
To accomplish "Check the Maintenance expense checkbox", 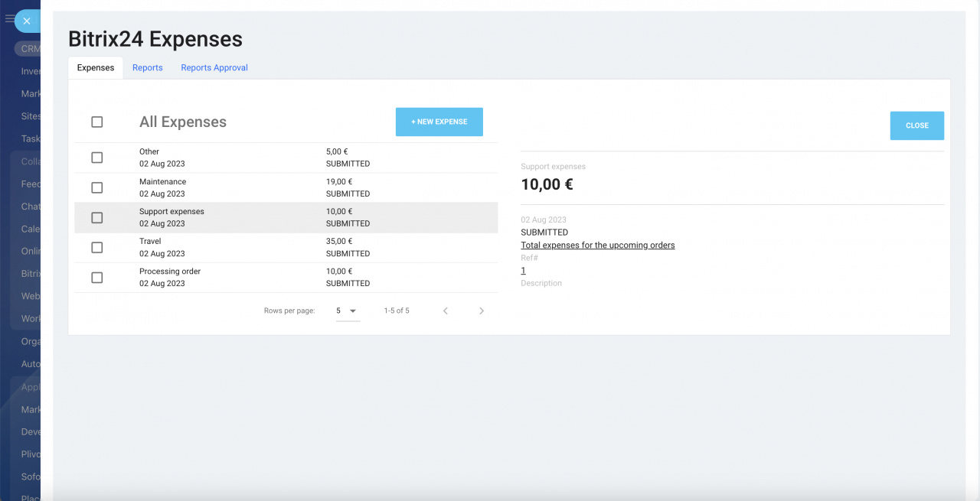I will pos(96,187).
